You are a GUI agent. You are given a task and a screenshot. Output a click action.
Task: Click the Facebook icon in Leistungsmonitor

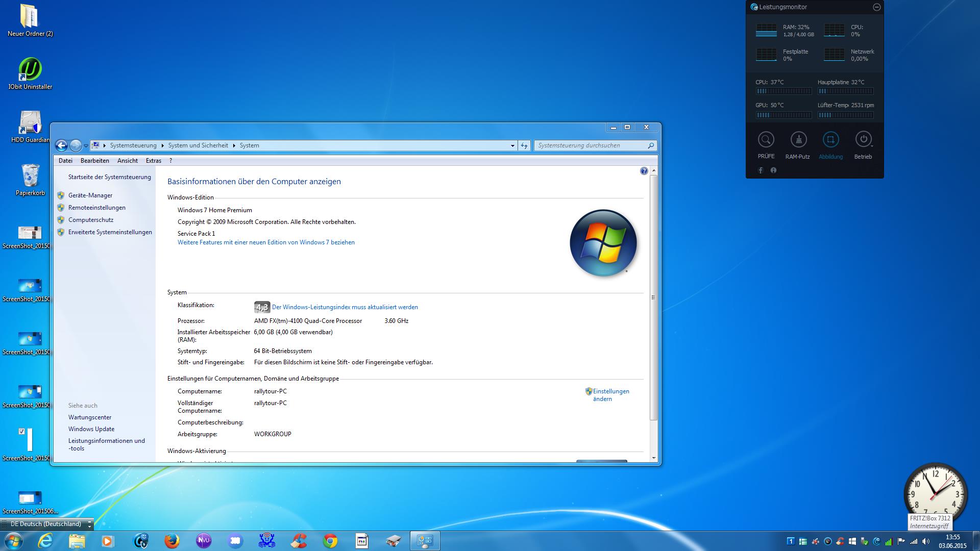(761, 170)
